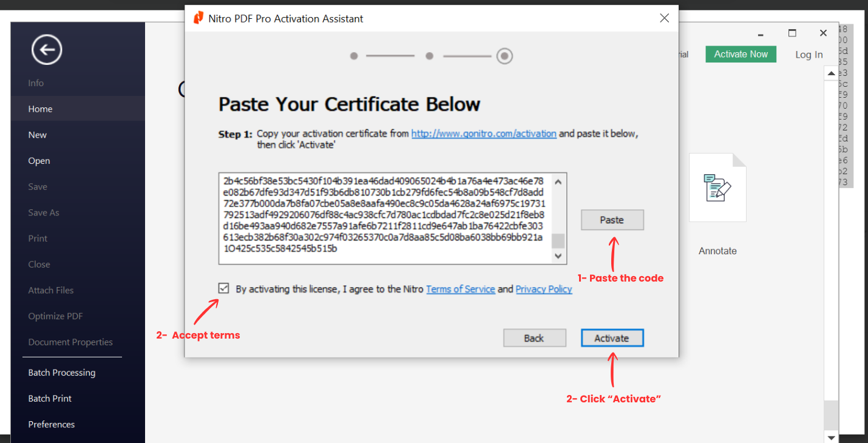
Task: Open the qonitro.com activation link
Action: [x=484, y=134]
